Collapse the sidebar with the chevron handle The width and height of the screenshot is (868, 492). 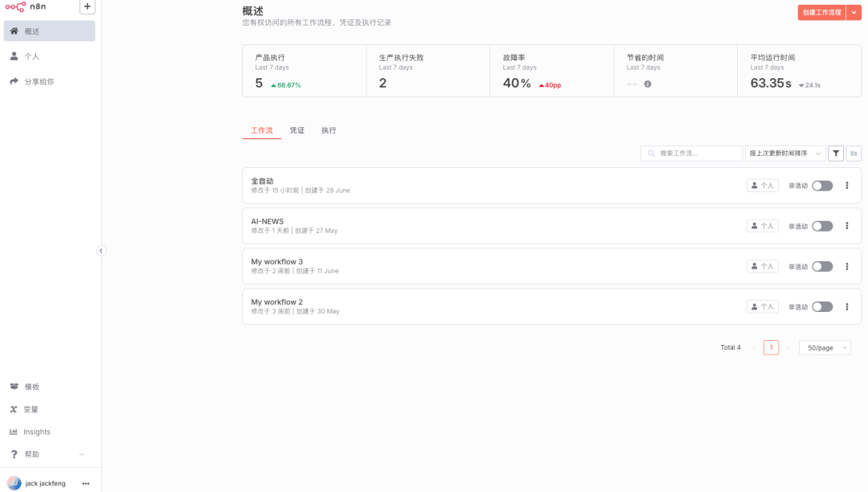(100, 251)
